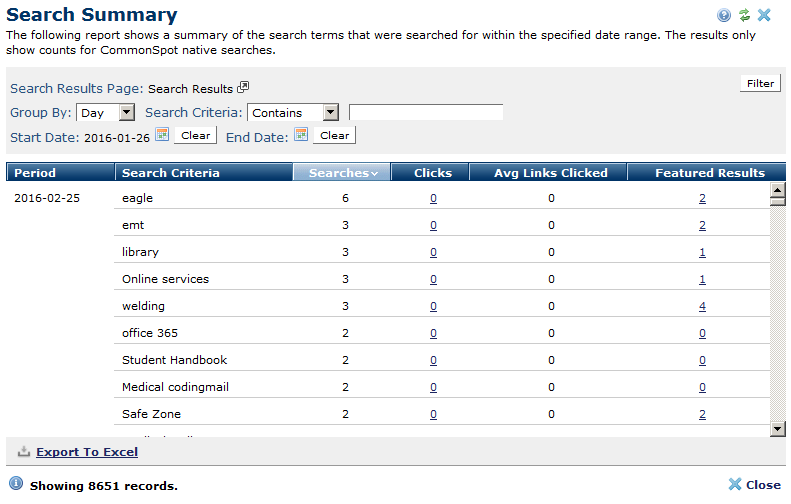Viewport: 791px width, 504px height.
Task: Select the 'Online services' search term
Action: point(165,279)
